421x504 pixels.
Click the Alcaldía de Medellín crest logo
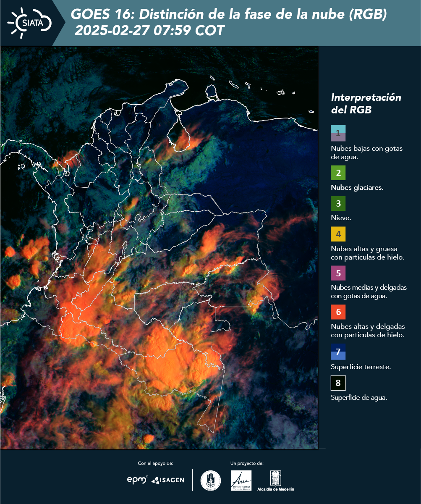point(275,481)
